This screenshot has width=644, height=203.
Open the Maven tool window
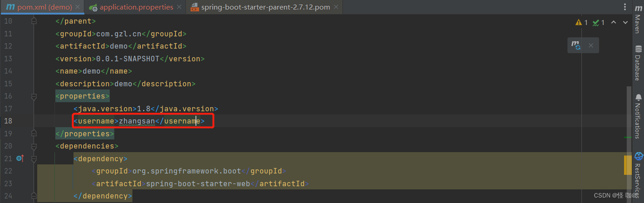[638, 20]
